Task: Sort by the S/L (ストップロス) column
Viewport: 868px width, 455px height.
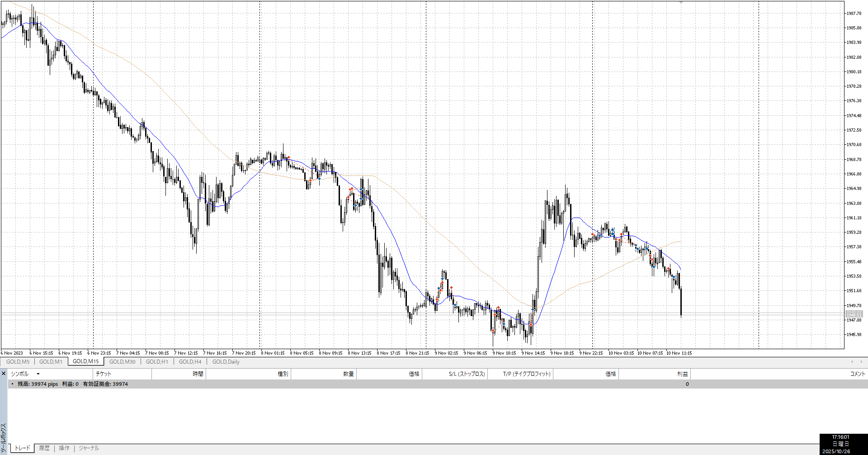Action: [467, 374]
